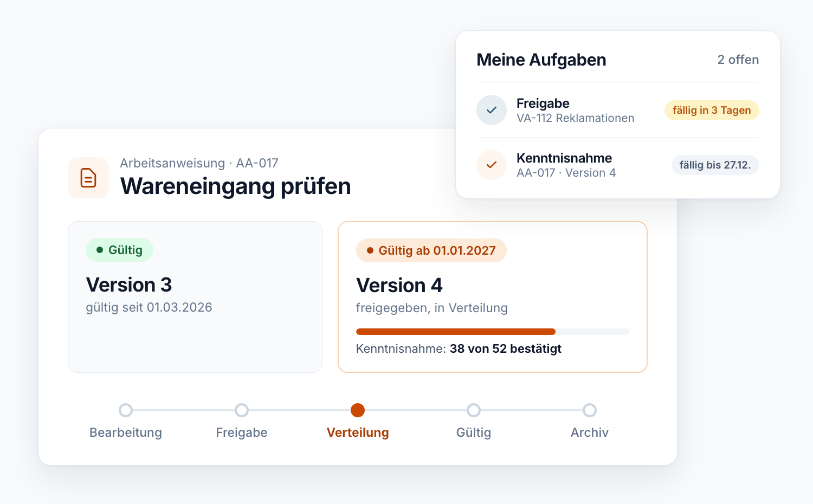813x504 pixels.
Task: Select the active Verteilung step dot
Action: point(358,410)
